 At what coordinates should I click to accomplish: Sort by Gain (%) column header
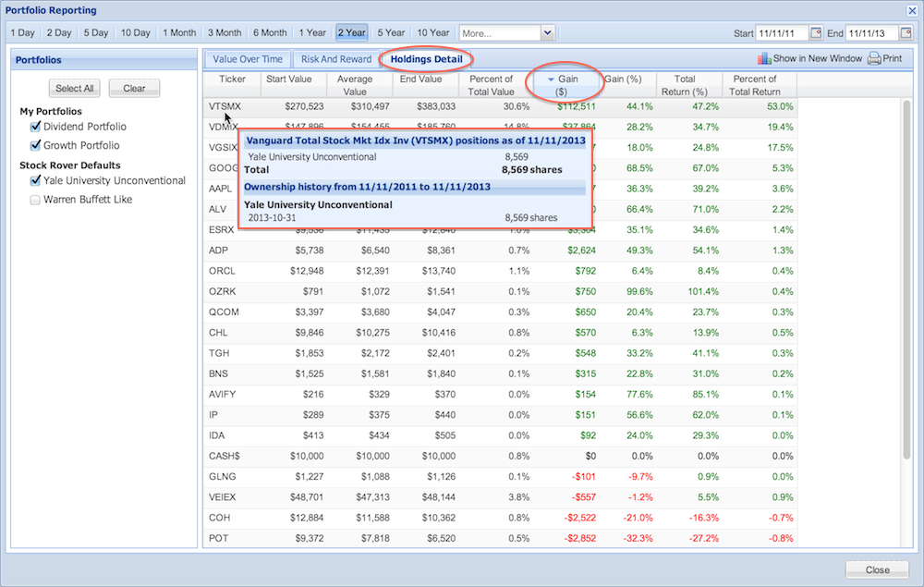point(626,85)
